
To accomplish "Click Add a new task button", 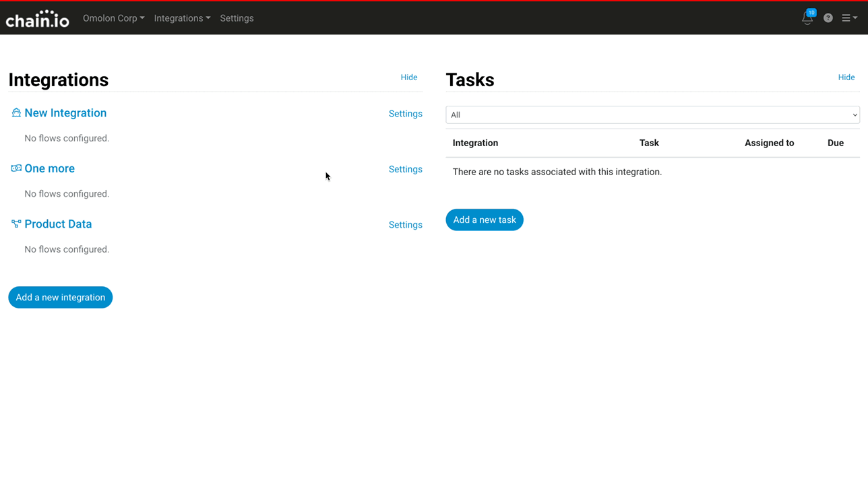I will tap(484, 220).
